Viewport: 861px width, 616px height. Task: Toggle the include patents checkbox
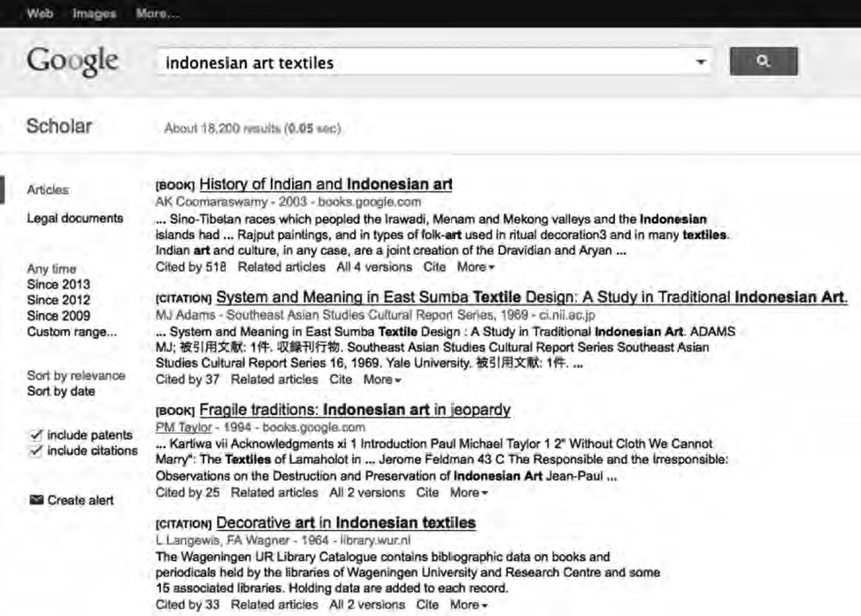(x=35, y=435)
